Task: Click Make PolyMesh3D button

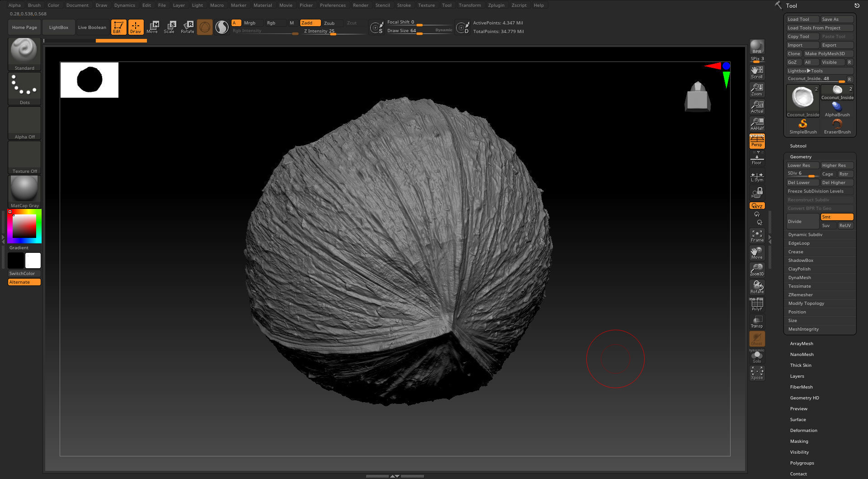Action: point(828,53)
